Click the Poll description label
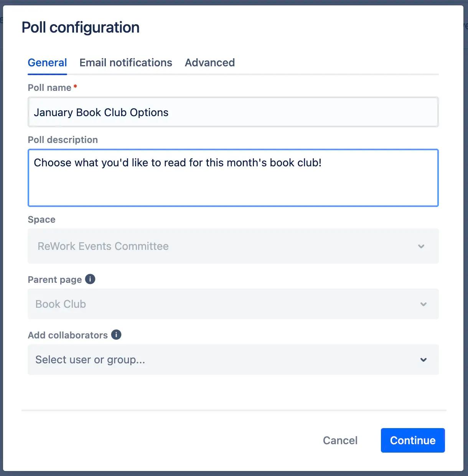 click(63, 140)
